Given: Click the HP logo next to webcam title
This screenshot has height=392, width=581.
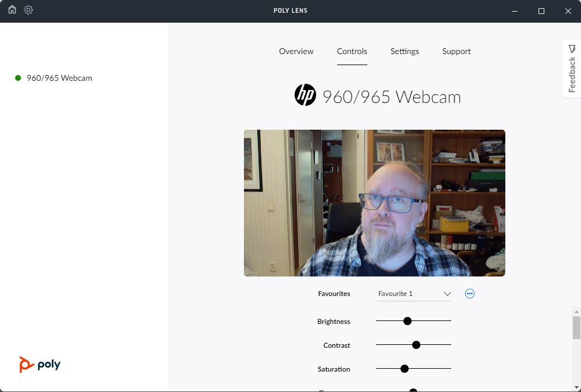Looking at the screenshot, I should [305, 95].
